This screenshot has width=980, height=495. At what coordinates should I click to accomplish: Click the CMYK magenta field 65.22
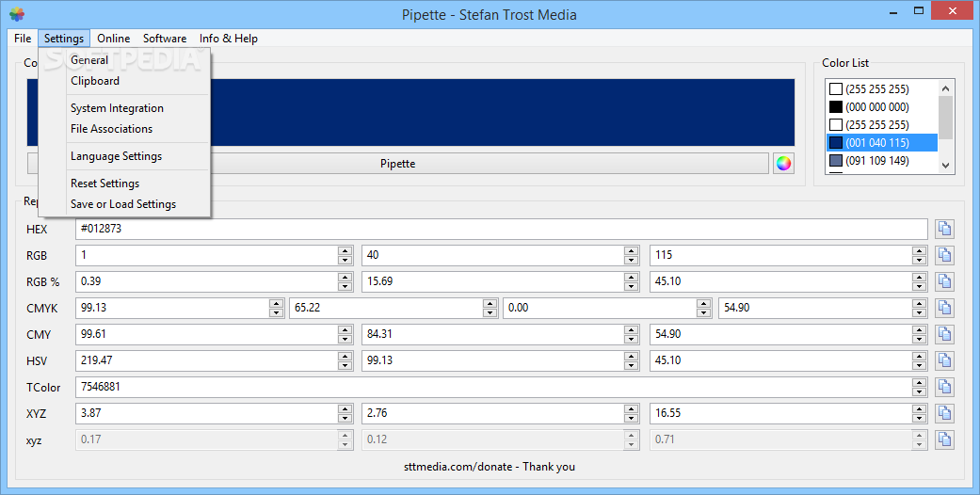(386, 308)
